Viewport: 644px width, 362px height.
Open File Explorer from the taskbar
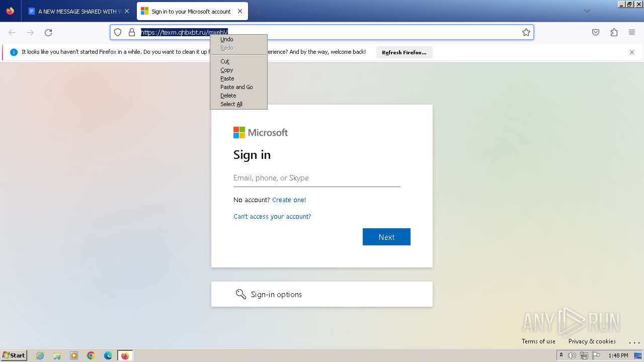point(57,355)
